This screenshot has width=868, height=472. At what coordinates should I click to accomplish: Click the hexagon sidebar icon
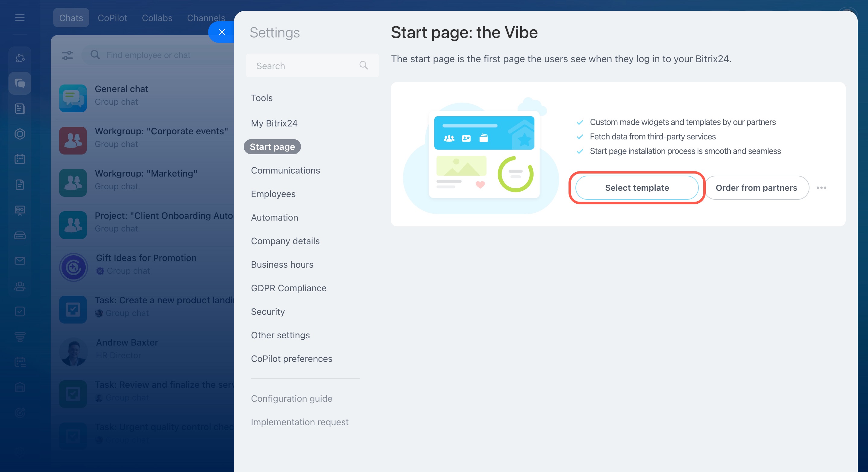point(20,134)
